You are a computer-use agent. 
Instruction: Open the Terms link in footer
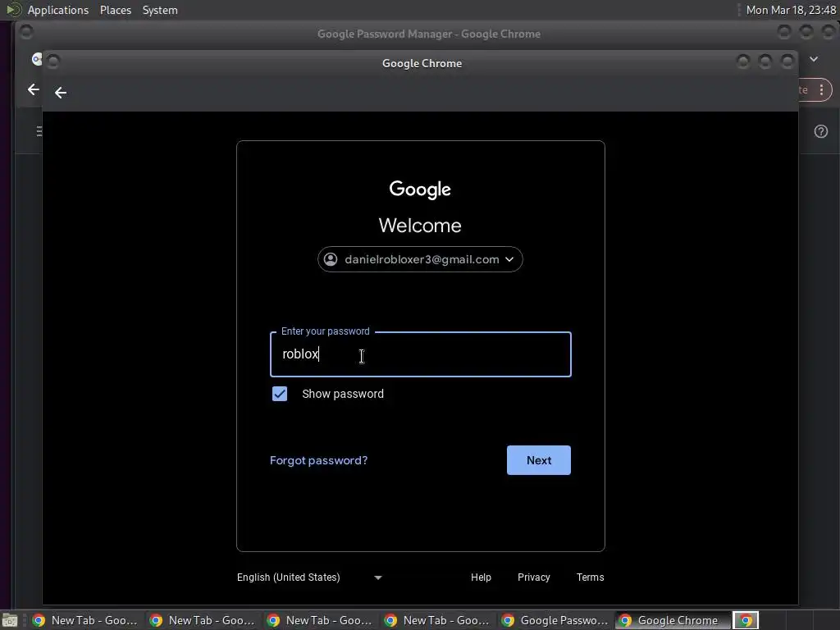click(590, 577)
